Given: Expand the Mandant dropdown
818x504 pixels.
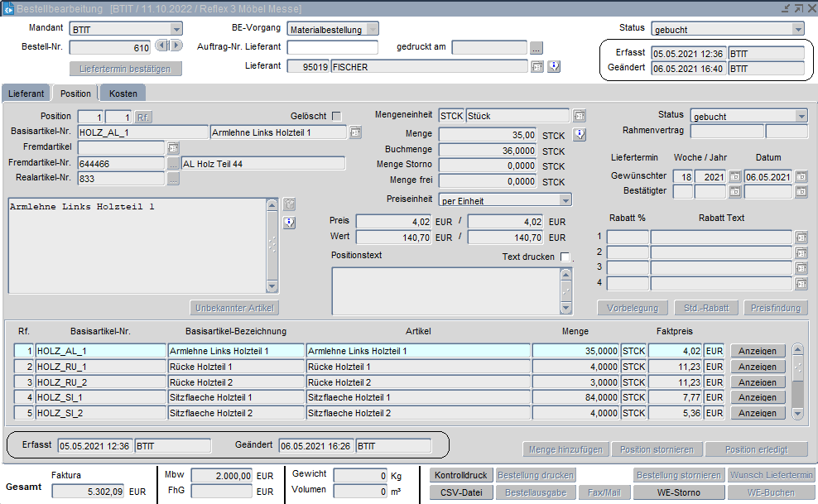Looking at the screenshot, I should click(x=176, y=29).
